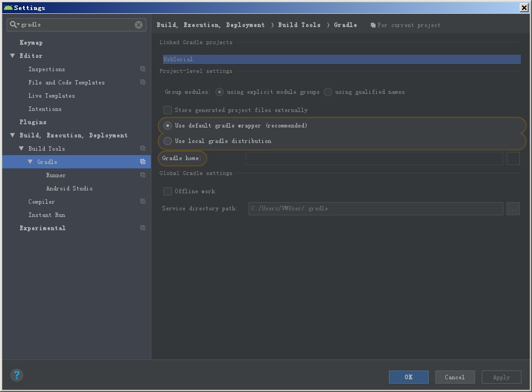
Task: Click the search magnifier icon
Action: [13, 25]
